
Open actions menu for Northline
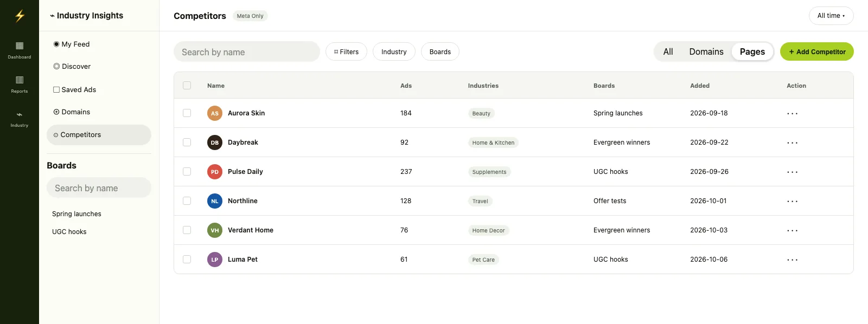(x=793, y=201)
